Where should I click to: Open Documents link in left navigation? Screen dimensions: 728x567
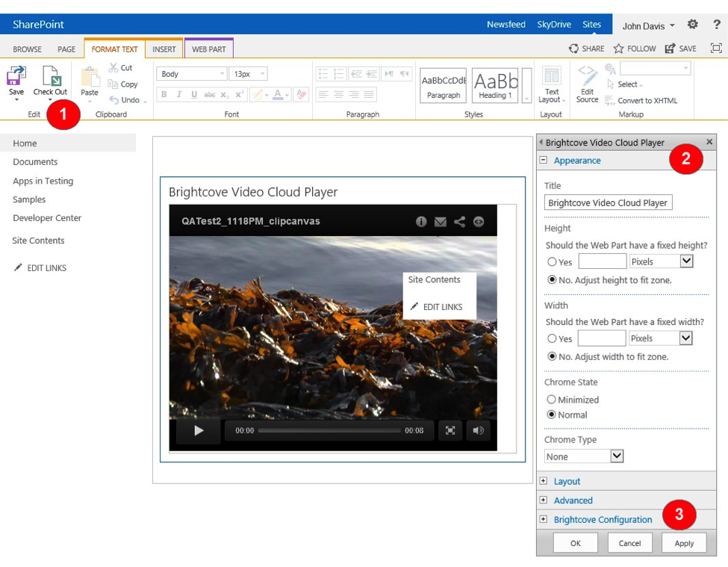pos(35,162)
